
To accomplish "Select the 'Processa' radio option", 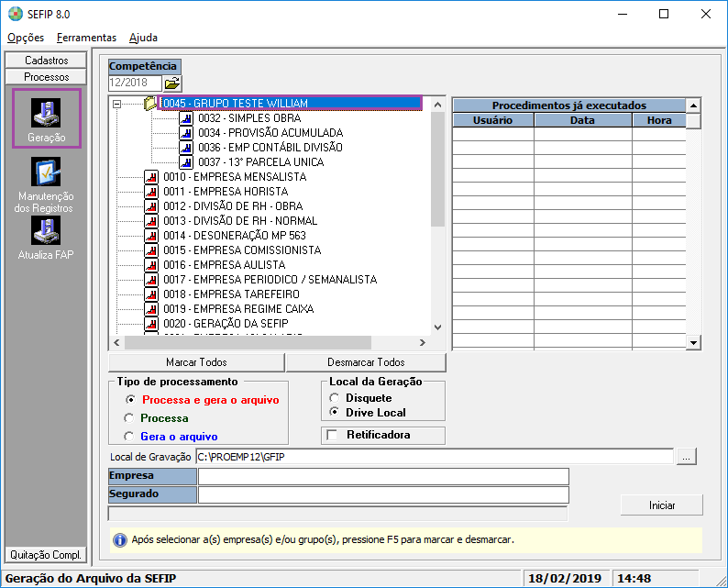I will coord(129,418).
